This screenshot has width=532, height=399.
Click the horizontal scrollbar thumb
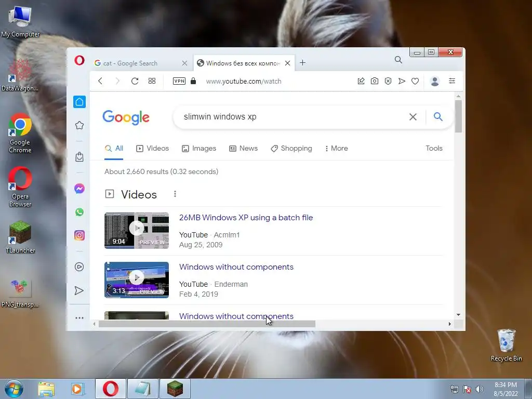(x=207, y=324)
